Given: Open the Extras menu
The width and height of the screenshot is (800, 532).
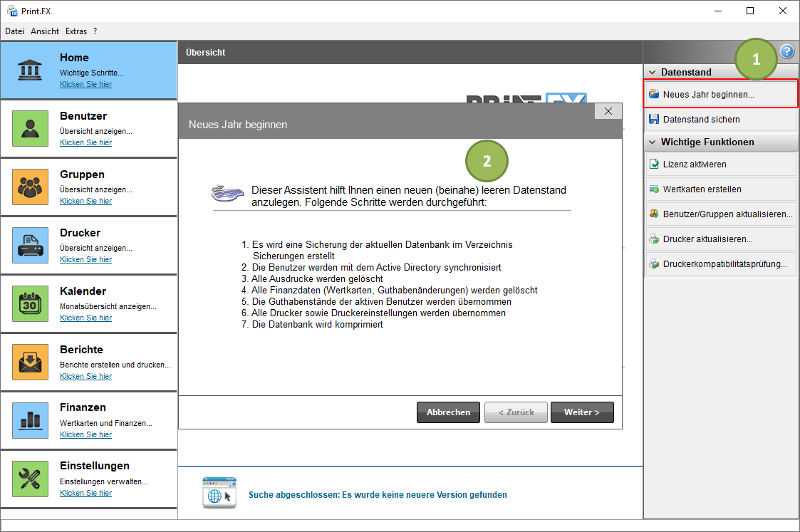Looking at the screenshot, I should click(x=76, y=31).
